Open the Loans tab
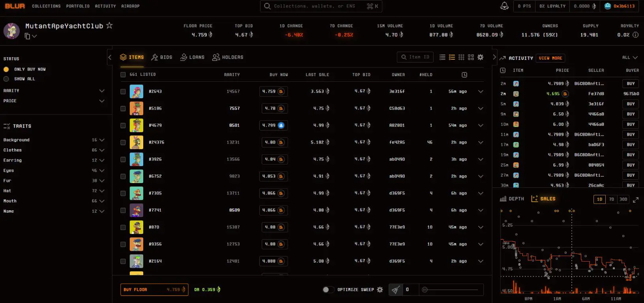644x303 pixels. (193, 57)
